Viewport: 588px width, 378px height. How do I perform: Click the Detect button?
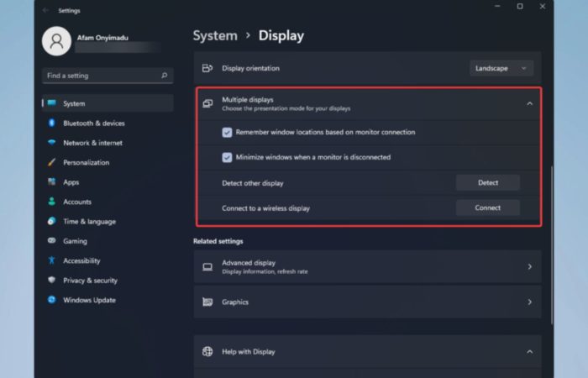pos(488,182)
